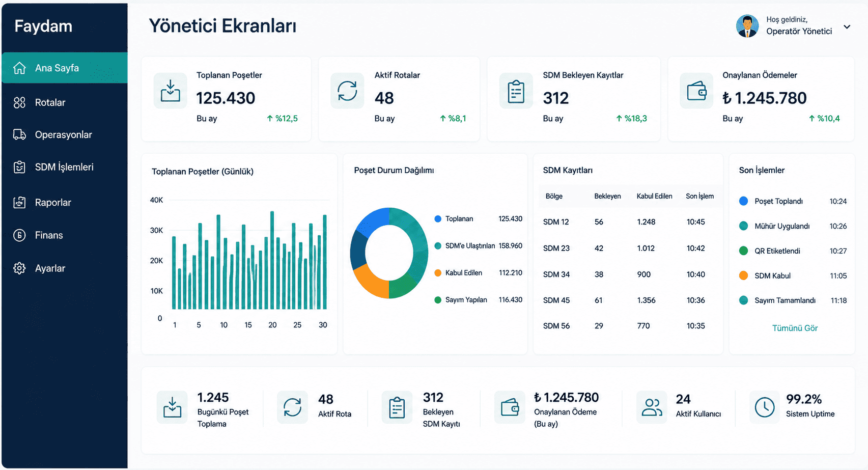This screenshot has height=470, width=868.
Task: Click the Rotalar sidebar icon
Action: click(x=19, y=102)
